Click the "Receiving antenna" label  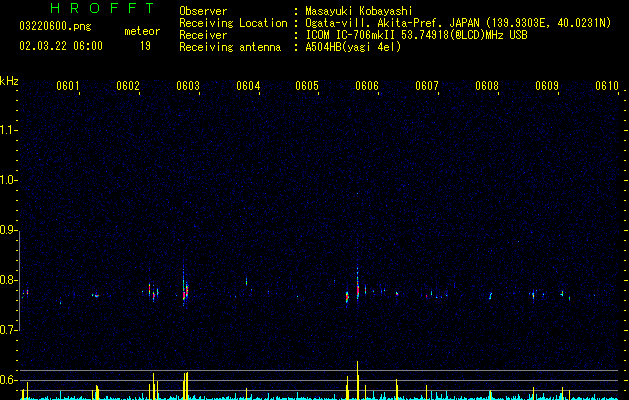tap(230, 47)
